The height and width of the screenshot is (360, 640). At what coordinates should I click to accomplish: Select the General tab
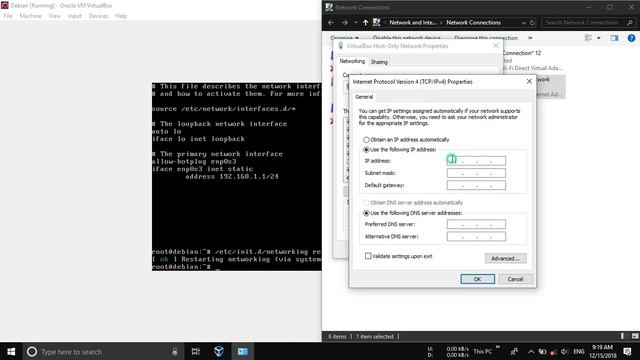point(364,97)
